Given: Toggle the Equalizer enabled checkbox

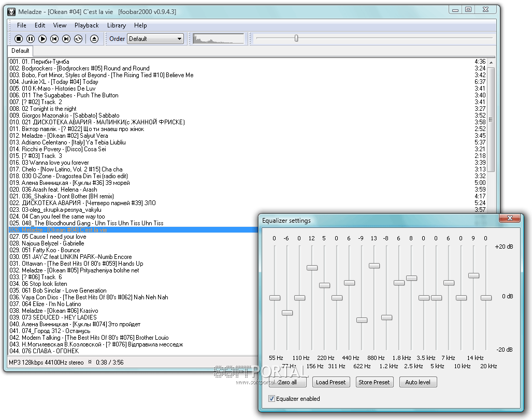Looking at the screenshot, I should [271, 399].
